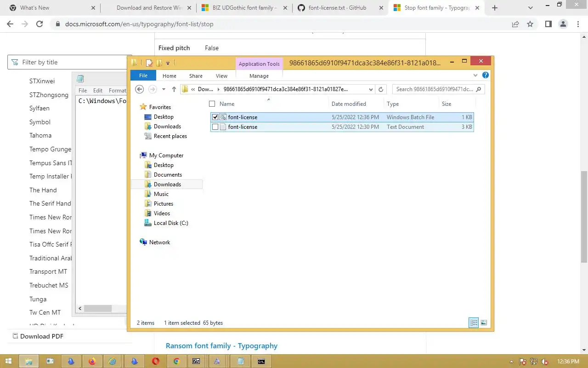Open the Manage ribbon tab
The width and height of the screenshot is (588, 368).
(x=259, y=76)
